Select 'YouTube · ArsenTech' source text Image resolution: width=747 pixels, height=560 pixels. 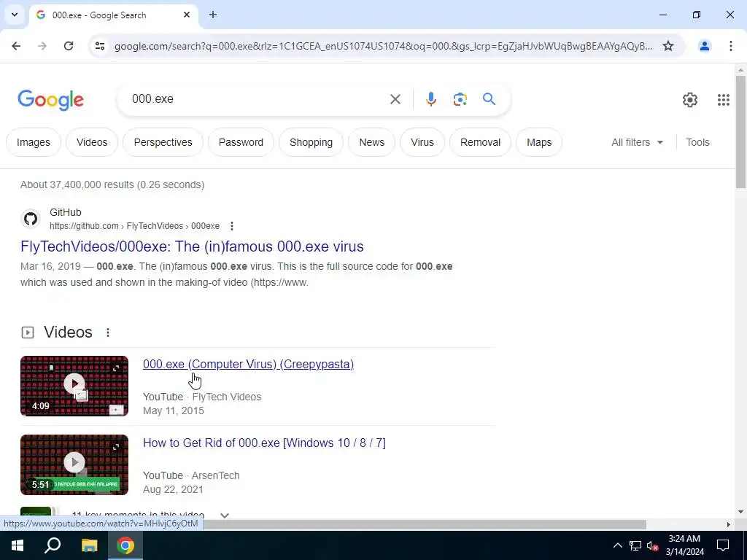[x=191, y=475]
